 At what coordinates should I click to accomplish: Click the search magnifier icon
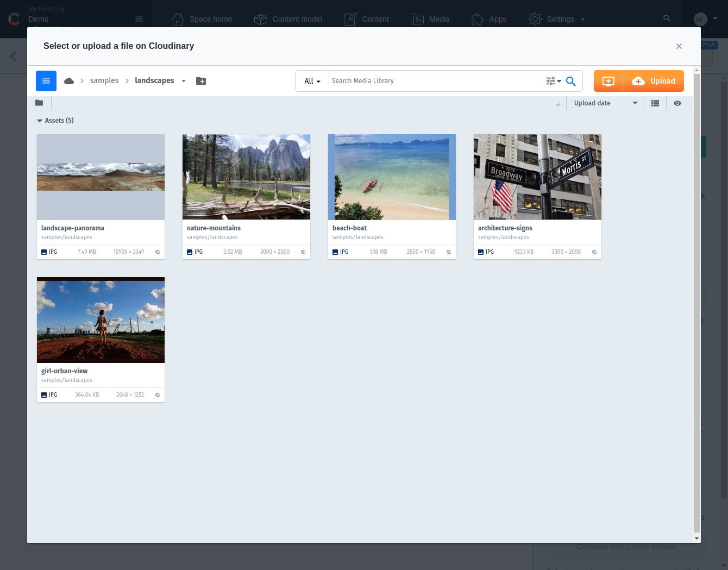pyautogui.click(x=570, y=81)
